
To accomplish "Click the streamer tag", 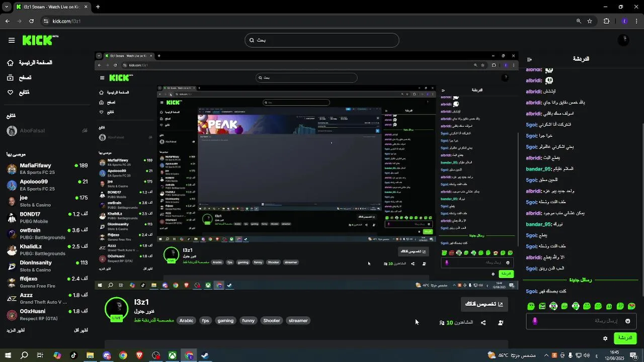I will 298,320.
